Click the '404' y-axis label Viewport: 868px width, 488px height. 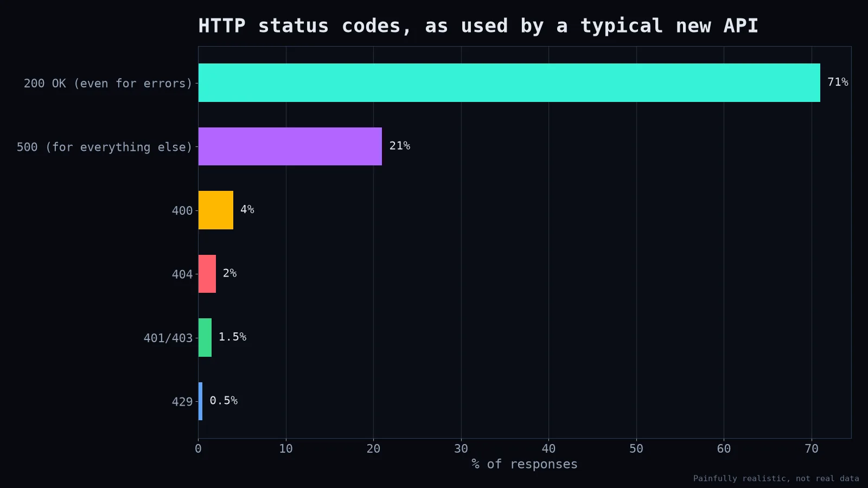click(182, 274)
